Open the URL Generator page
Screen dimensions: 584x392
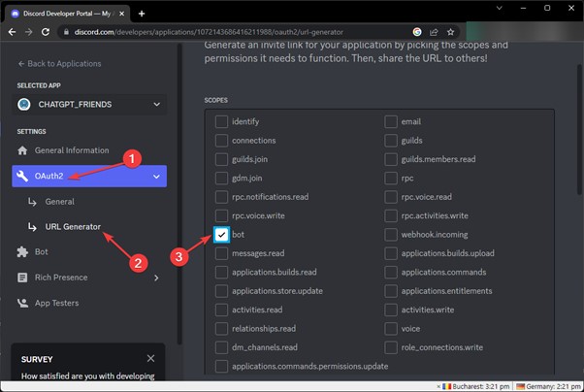pos(72,227)
